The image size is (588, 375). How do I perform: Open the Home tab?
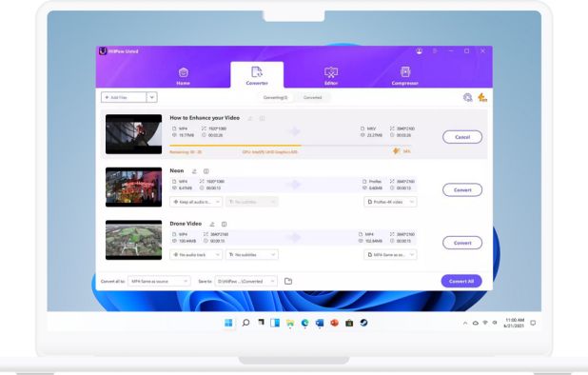click(x=183, y=76)
